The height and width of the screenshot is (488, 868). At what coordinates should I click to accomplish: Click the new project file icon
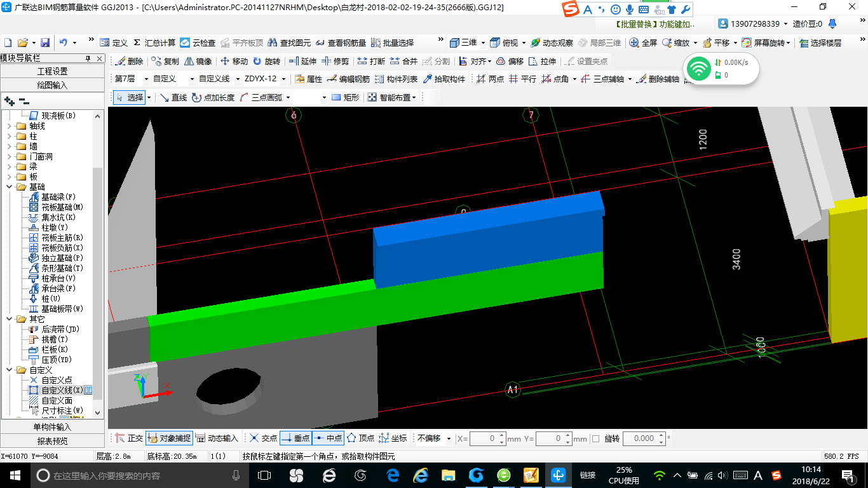click(8, 43)
